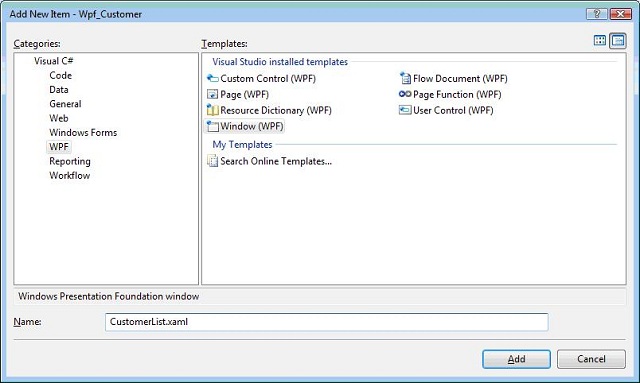Click the Cancel button
Image resolution: width=640 pixels, height=383 pixels.
tap(591, 359)
